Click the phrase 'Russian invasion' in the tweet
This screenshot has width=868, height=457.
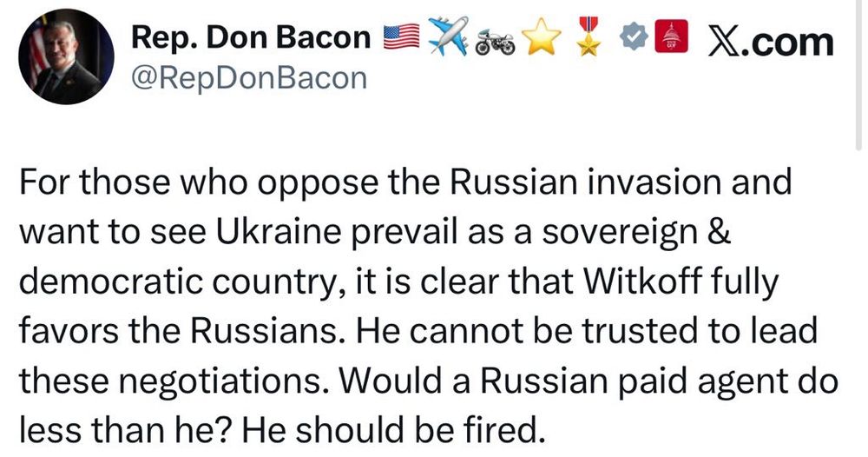[x=587, y=182]
